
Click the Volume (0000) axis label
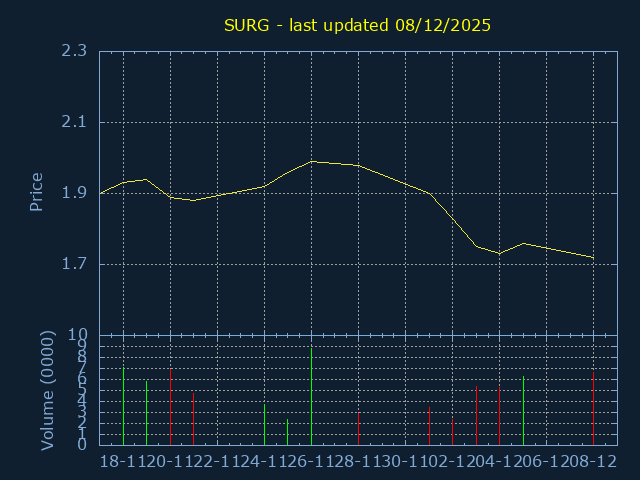click(47, 391)
